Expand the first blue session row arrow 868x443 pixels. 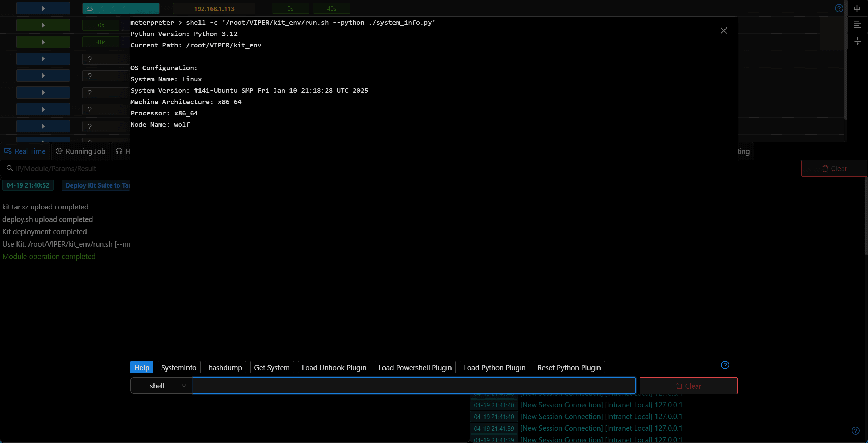click(43, 9)
